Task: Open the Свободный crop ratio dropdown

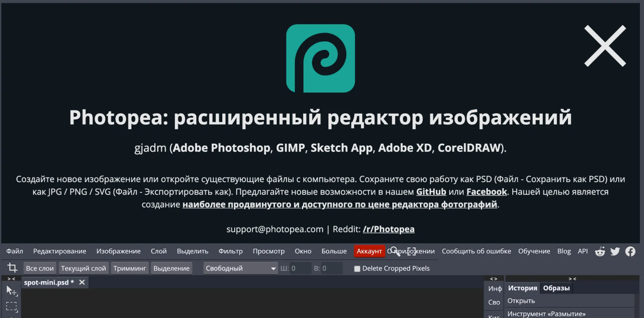Action: pos(240,268)
